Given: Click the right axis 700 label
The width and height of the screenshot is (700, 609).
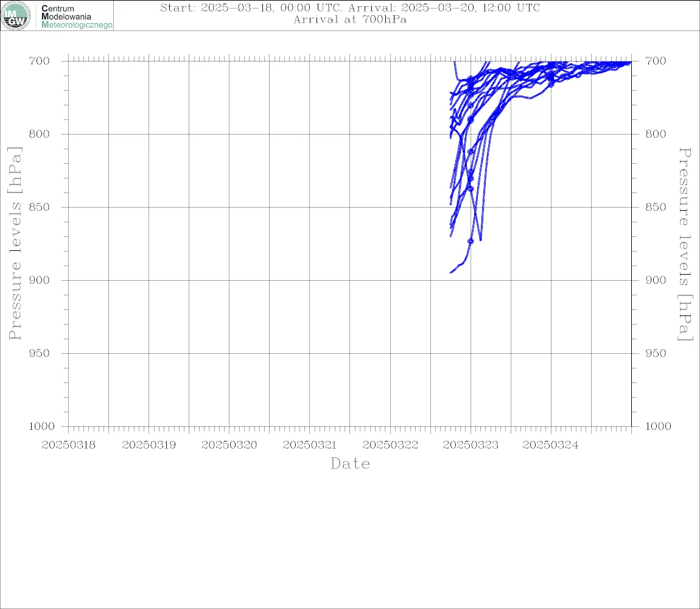Looking at the screenshot, I should click(656, 61).
